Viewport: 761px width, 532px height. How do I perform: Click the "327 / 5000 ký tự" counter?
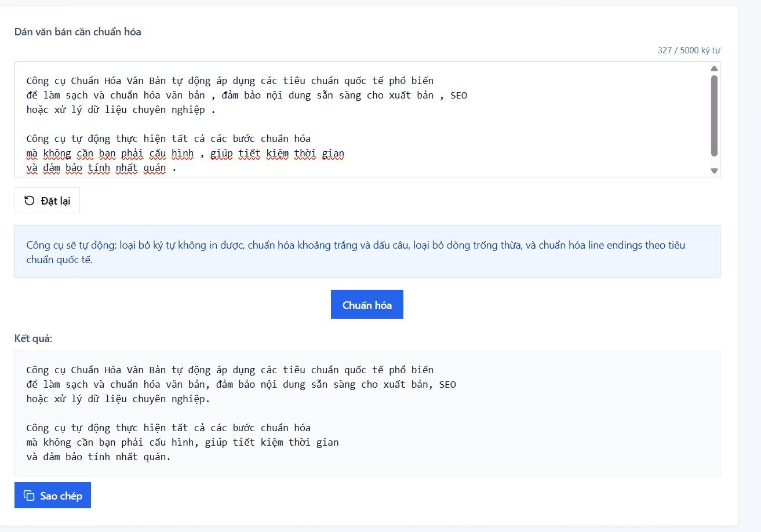click(689, 50)
